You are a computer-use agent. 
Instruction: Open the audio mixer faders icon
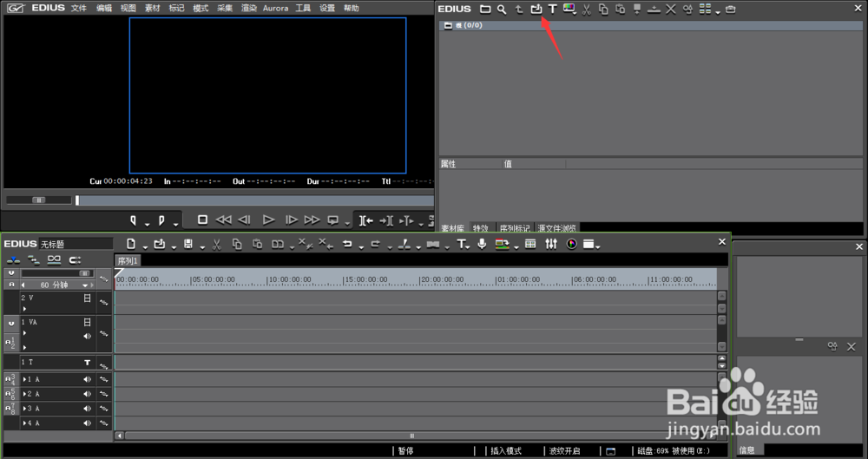pos(551,244)
